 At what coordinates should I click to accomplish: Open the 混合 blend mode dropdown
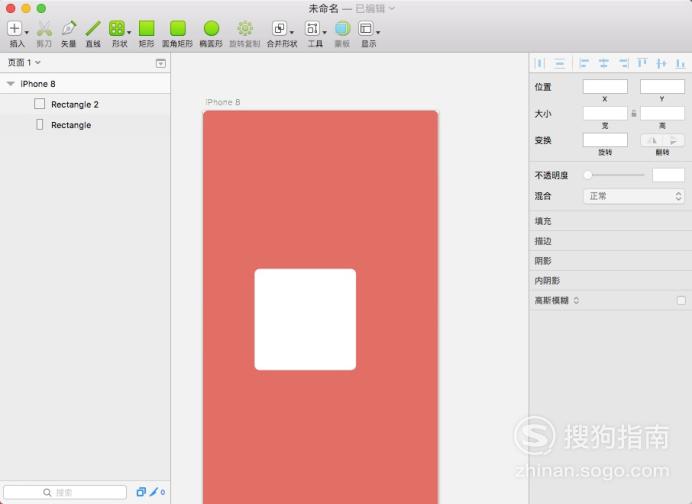(x=634, y=196)
